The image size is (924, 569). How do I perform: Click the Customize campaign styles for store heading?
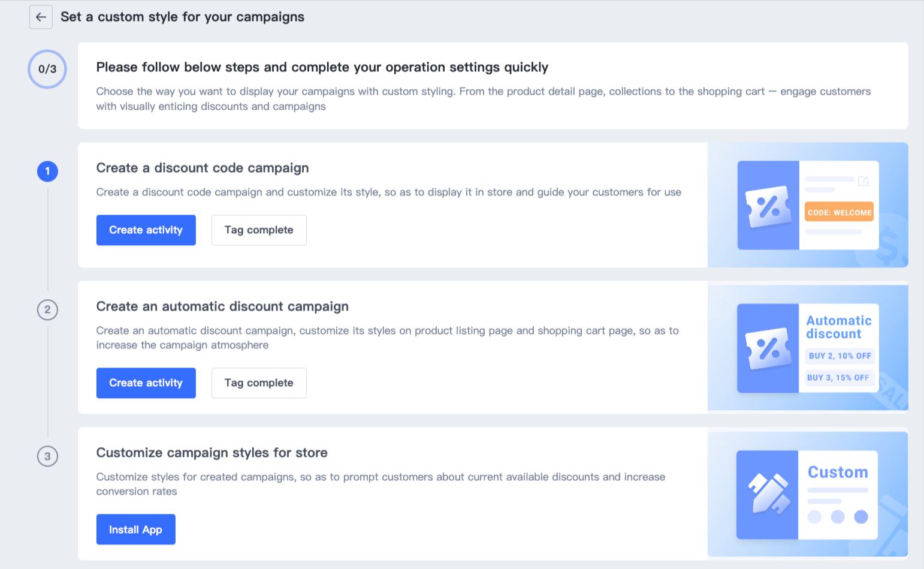pyautogui.click(x=212, y=453)
